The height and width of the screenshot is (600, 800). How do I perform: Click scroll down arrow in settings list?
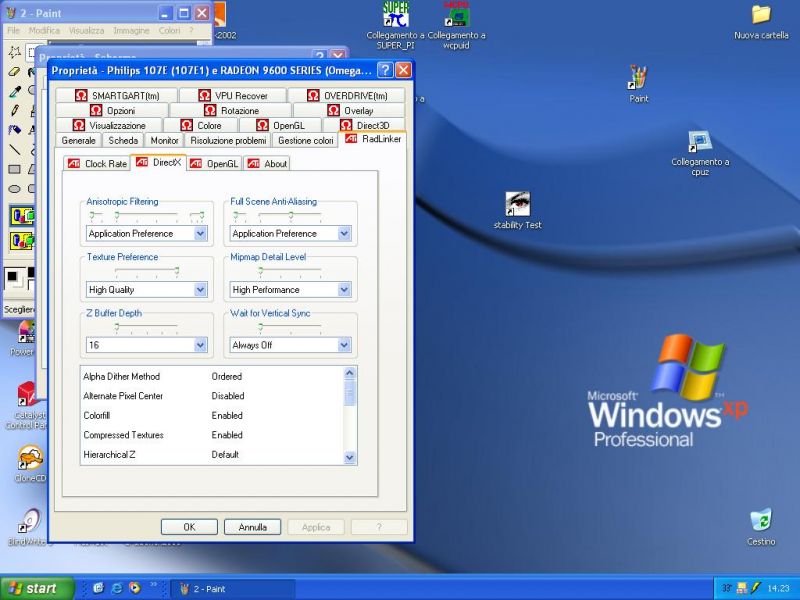click(x=349, y=458)
